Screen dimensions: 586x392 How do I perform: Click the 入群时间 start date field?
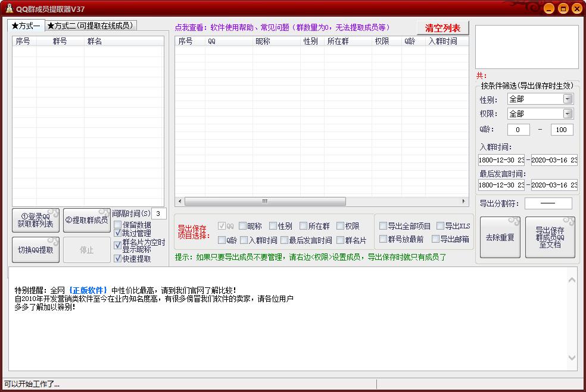501,160
